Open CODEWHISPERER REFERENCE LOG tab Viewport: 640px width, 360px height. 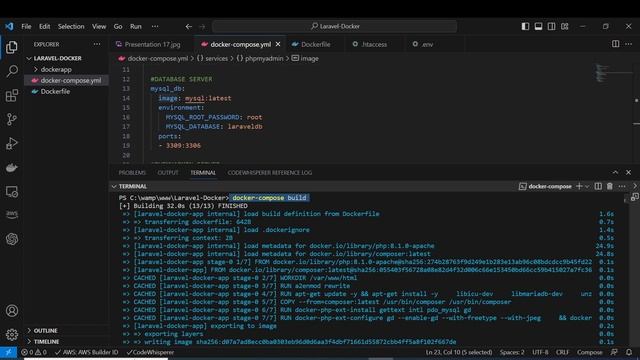pyautogui.click(x=270, y=173)
